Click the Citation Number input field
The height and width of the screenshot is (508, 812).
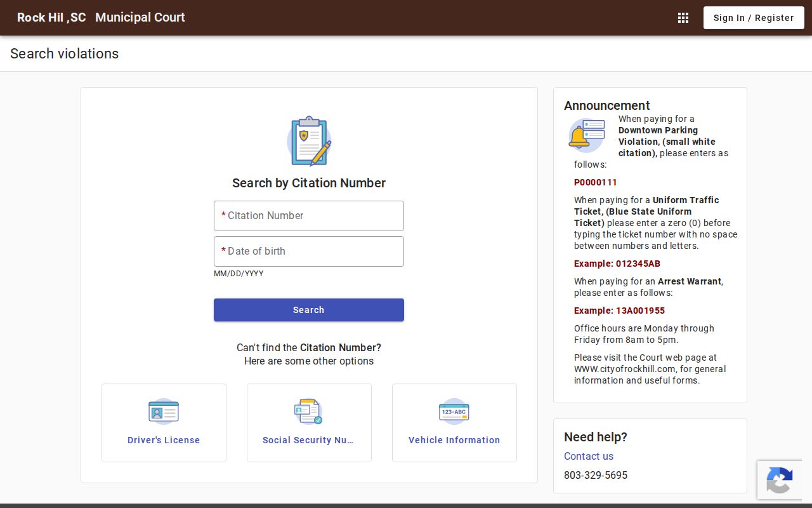[309, 216]
